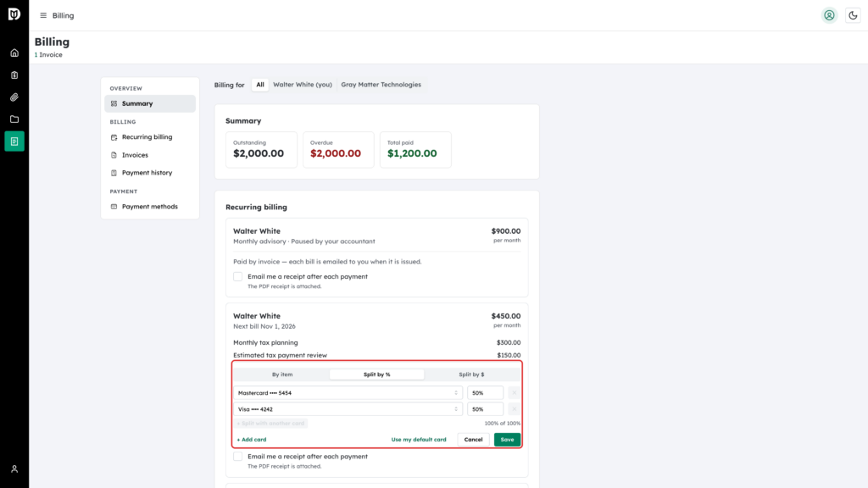Open the Mastercard •••• 5454 card dropdown
Viewport: 868px width, 488px height.
348,393
